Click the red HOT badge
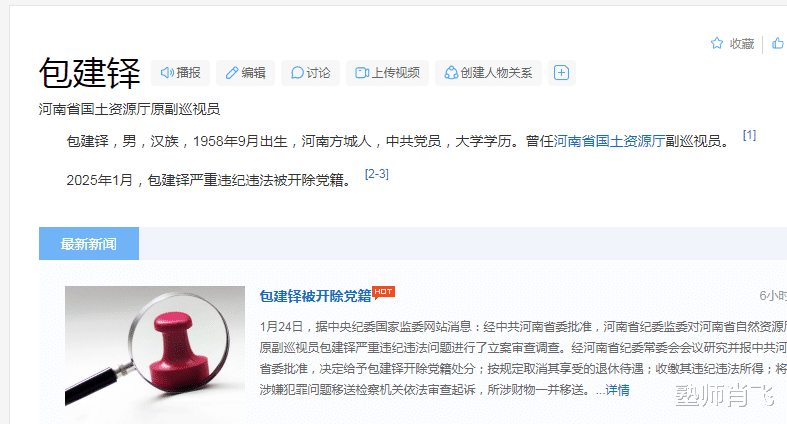The width and height of the screenshot is (787, 424). click(383, 292)
